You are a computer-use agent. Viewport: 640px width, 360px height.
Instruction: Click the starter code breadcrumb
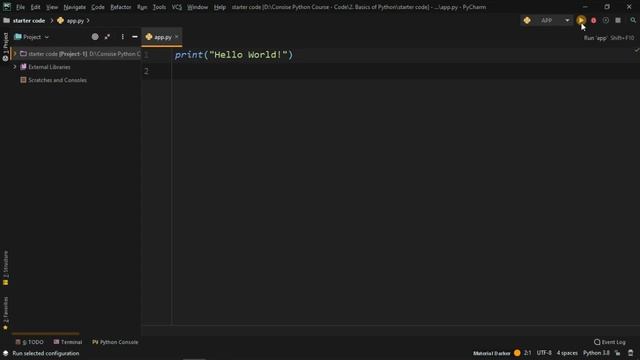click(x=29, y=20)
